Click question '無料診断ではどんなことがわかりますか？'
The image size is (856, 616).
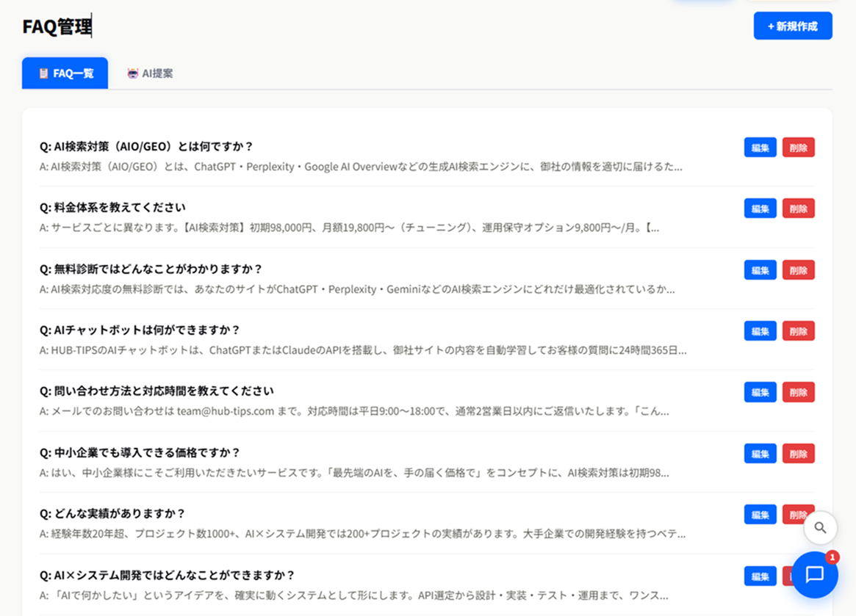point(151,269)
